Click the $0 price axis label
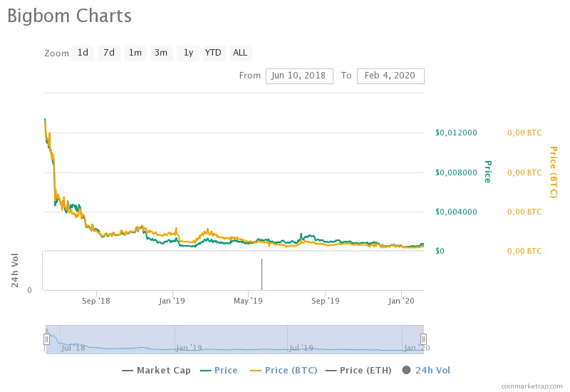The width and height of the screenshot is (570, 392). (440, 251)
